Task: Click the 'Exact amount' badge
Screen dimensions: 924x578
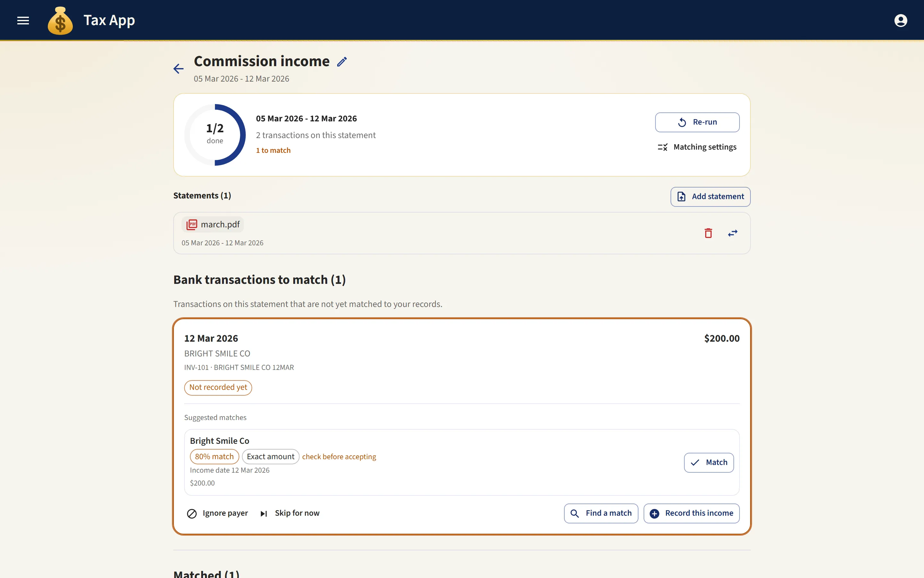Action: (270, 457)
